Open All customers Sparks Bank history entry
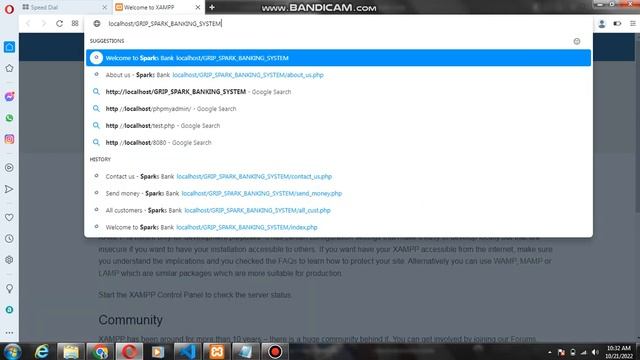Image resolution: width=640 pixels, height=360 pixels. pos(338,211)
